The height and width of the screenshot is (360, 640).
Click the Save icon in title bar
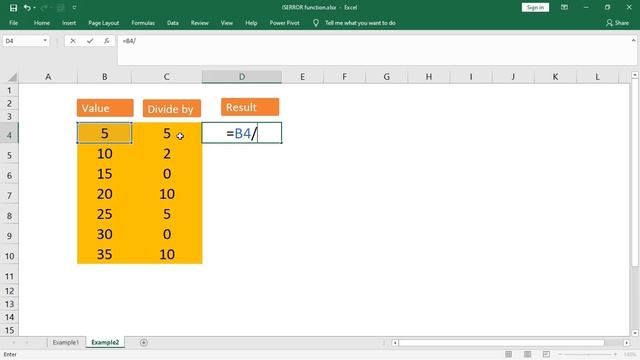click(13, 7)
